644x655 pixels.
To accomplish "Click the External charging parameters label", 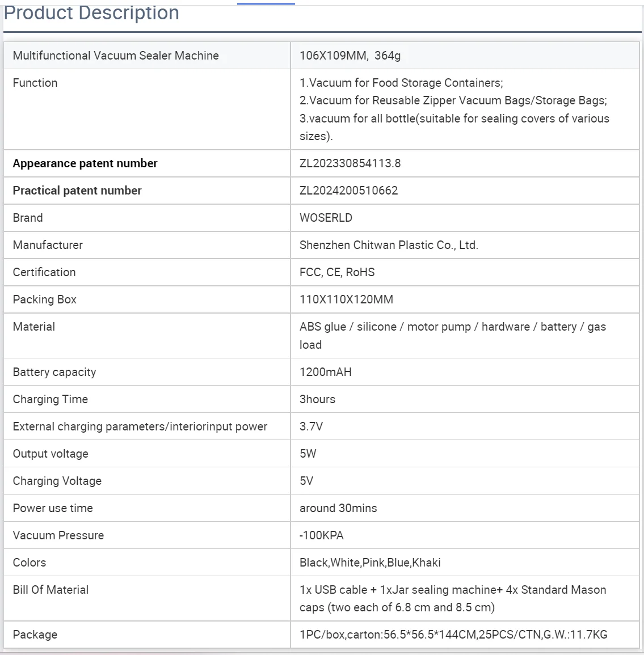I will tap(140, 426).
